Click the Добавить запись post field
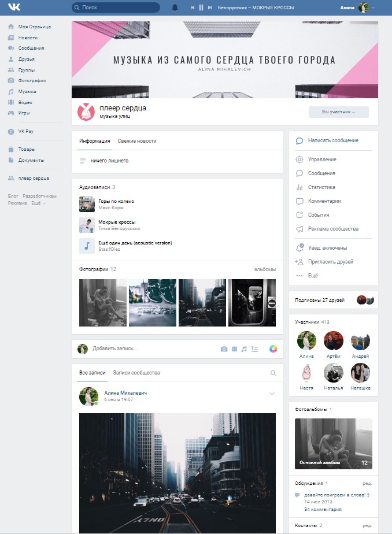The image size is (392, 534). pos(114,348)
